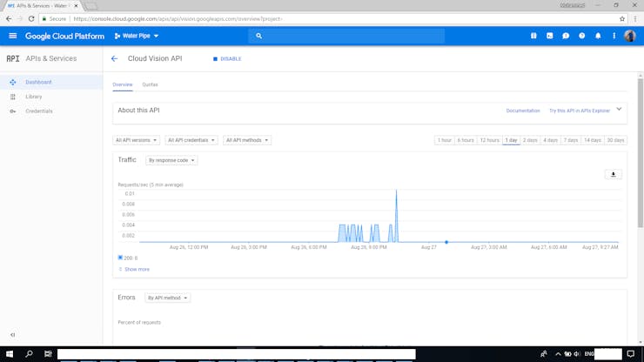Open the help question mark icon
This screenshot has width=644, height=362.
point(582,36)
